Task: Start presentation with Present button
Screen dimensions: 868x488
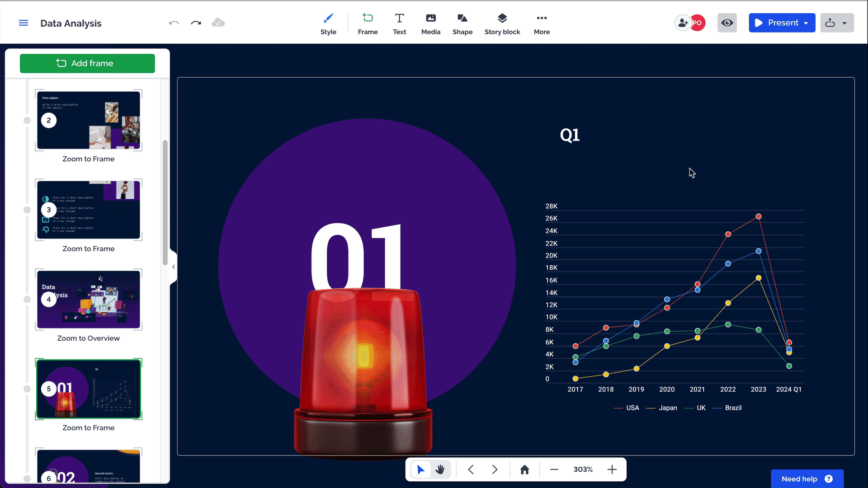Action: tap(777, 23)
